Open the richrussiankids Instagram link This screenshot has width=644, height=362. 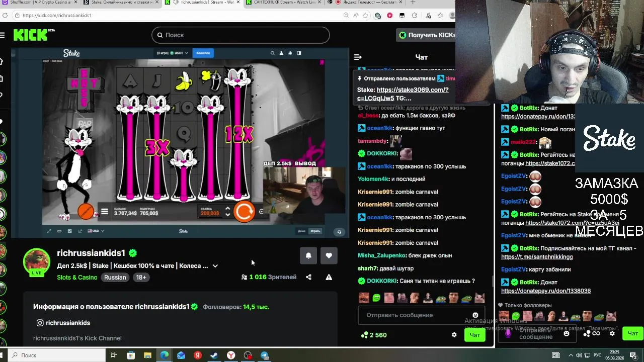63,323
